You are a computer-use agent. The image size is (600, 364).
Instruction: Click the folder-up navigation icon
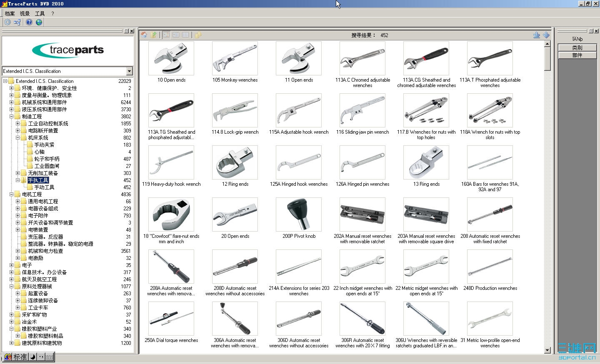pyautogui.click(x=154, y=35)
